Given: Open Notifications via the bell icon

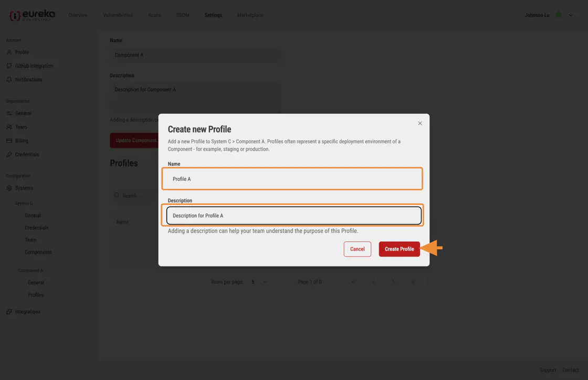Looking at the screenshot, I should tap(9, 79).
